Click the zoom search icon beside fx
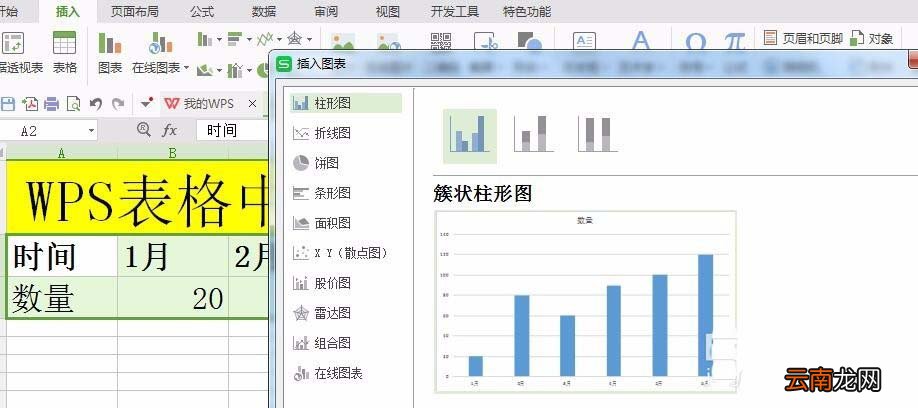 [143, 129]
